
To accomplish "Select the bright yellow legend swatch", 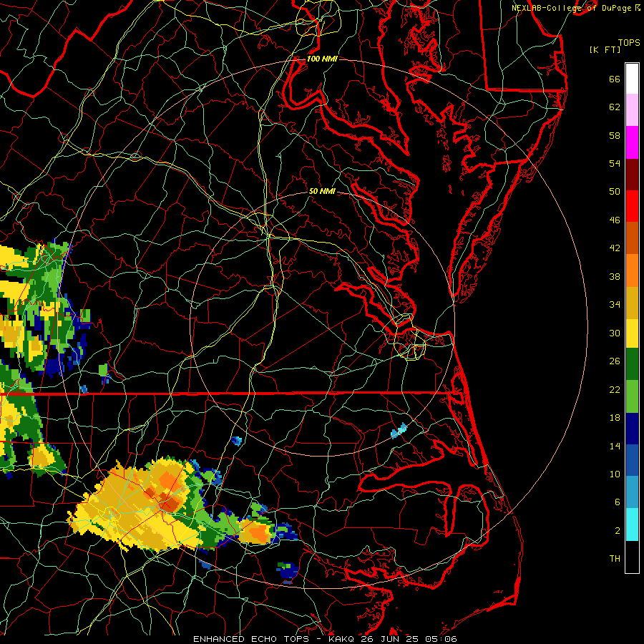I will coord(632,333).
